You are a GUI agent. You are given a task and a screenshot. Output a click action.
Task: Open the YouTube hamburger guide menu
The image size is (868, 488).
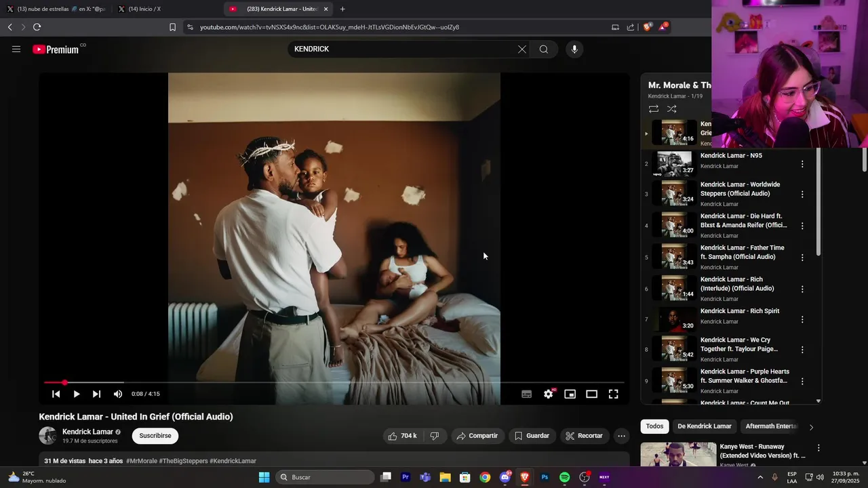(x=16, y=49)
